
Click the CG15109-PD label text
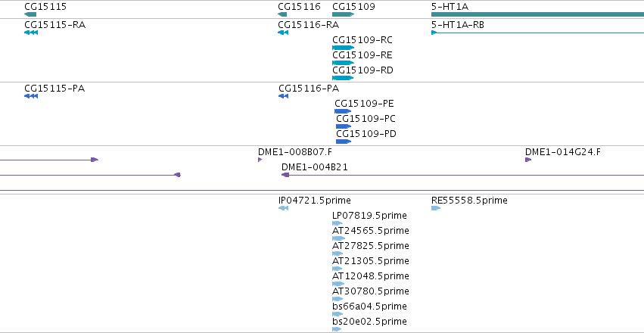click(x=366, y=134)
